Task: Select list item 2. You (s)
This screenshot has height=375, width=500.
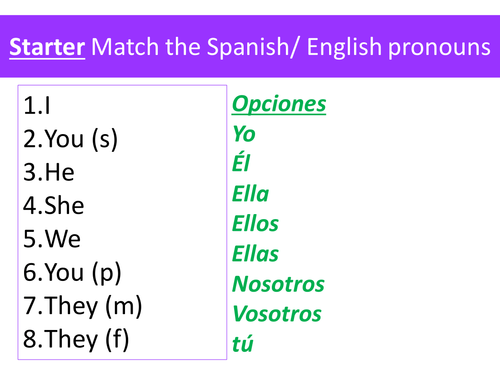Action: coord(70,139)
